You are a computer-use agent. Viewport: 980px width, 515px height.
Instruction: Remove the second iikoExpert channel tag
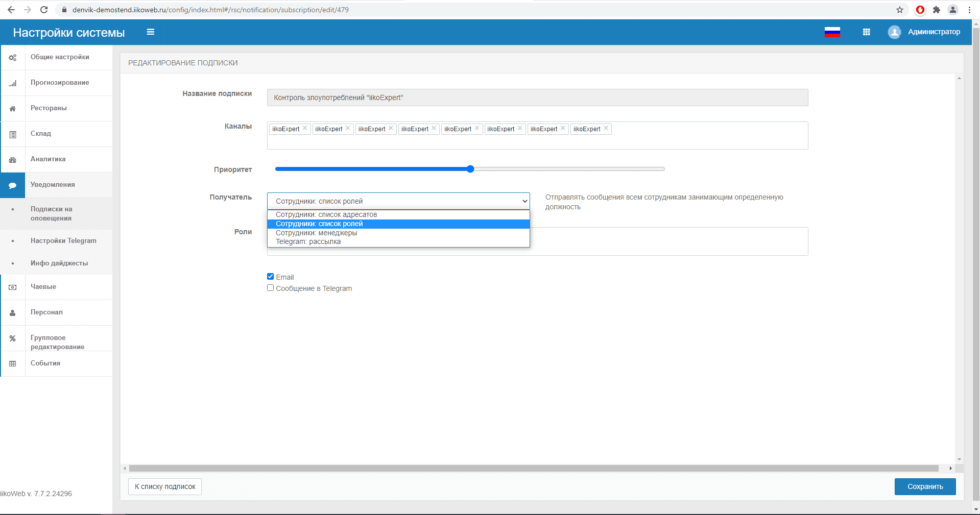point(348,128)
